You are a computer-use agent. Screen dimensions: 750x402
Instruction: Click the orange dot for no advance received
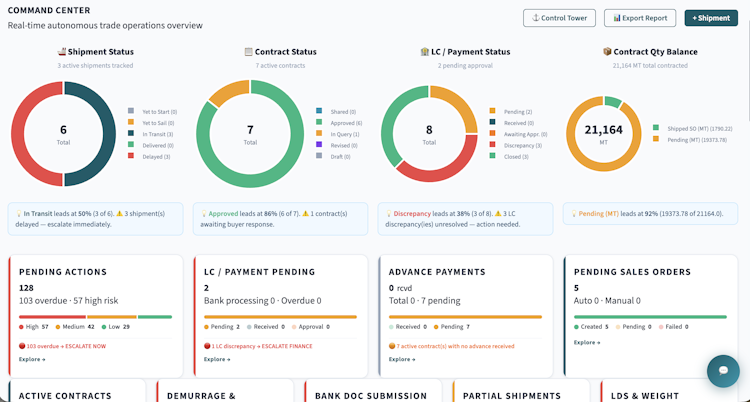click(x=392, y=346)
